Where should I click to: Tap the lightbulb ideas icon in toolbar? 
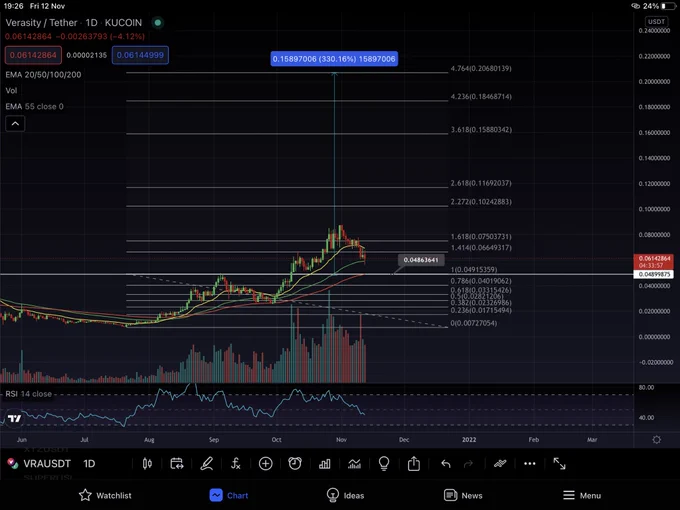point(384,464)
